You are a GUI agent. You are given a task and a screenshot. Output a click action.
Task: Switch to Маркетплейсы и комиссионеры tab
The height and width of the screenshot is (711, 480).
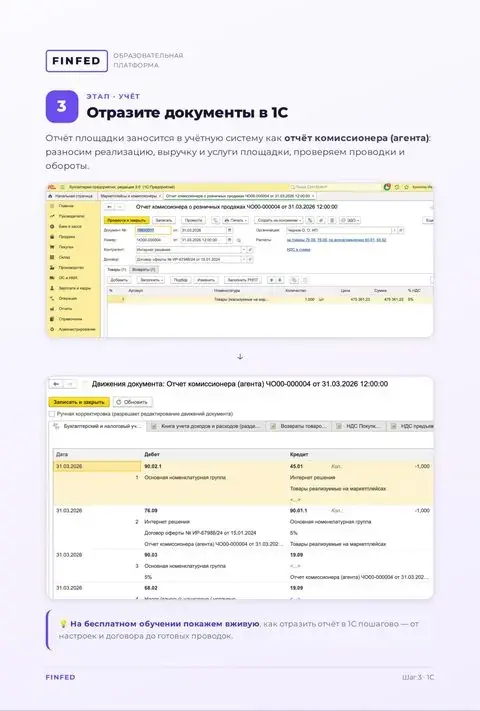pos(128,196)
